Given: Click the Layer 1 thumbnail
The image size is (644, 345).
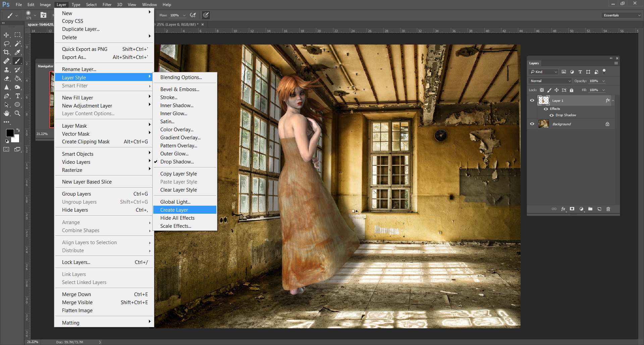Looking at the screenshot, I should pyautogui.click(x=544, y=100).
